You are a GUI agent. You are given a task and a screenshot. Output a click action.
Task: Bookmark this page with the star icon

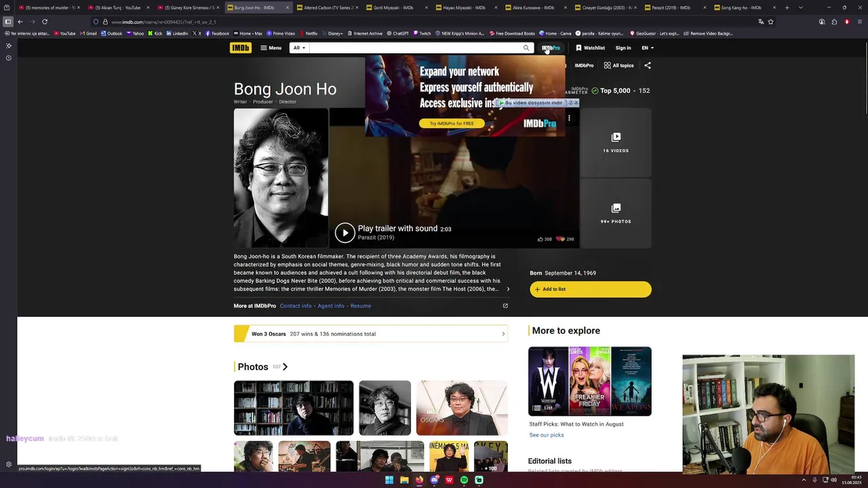[x=771, y=22]
